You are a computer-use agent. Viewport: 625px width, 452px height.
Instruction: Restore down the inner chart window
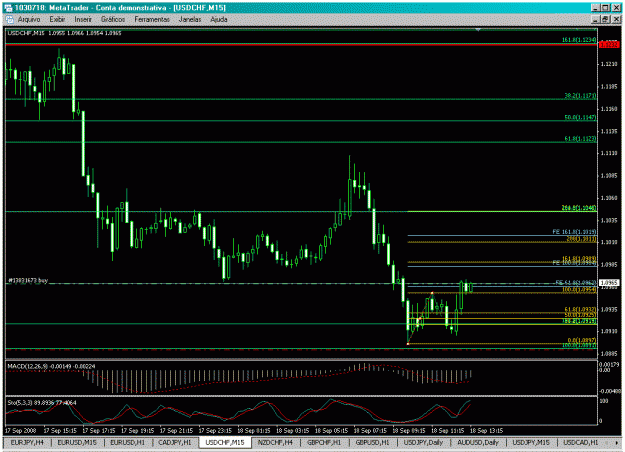pyautogui.click(x=605, y=19)
